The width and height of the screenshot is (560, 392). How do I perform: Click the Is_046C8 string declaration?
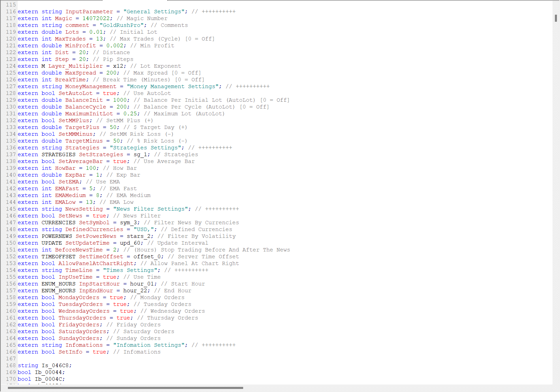(x=57, y=365)
